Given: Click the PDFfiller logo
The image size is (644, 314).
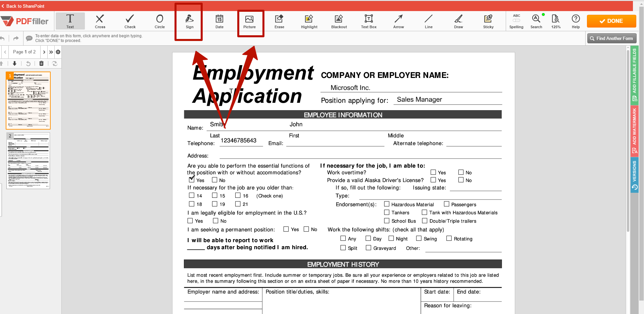Looking at the screenshot, I should (x=25, y=21).
